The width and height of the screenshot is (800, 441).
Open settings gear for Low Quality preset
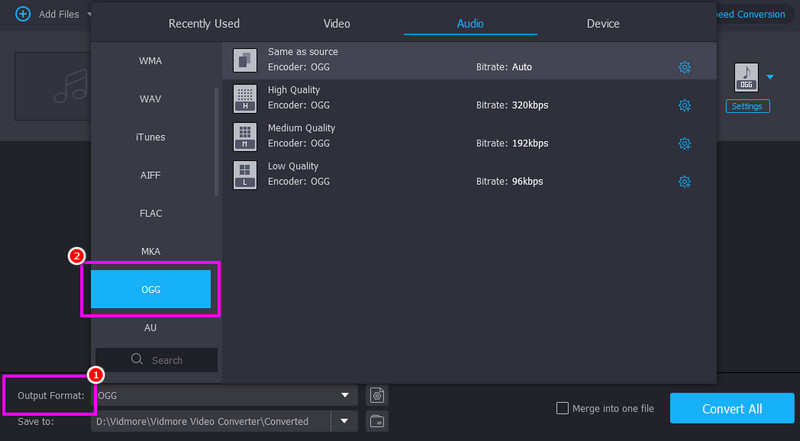coord(684,181)
